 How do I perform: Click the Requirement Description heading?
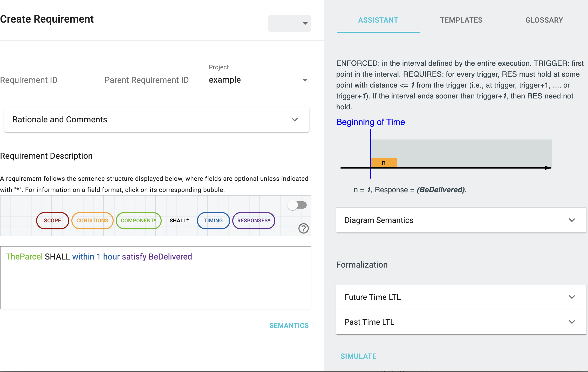[46, 156]
